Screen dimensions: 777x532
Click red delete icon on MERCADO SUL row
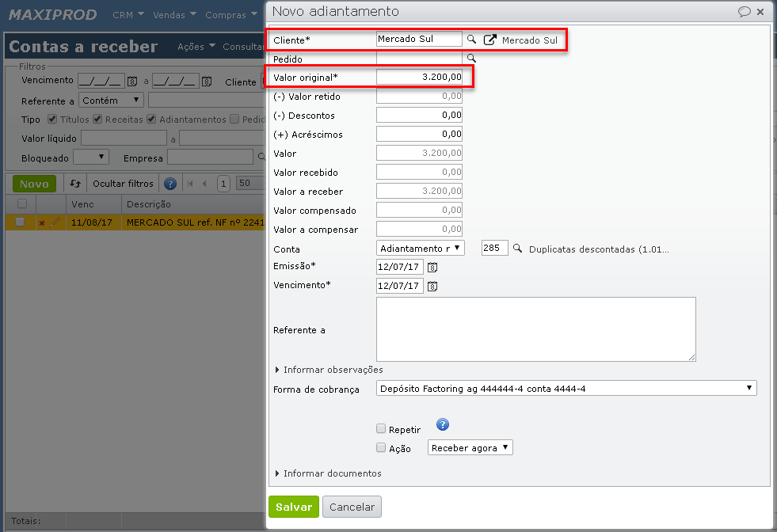click(x=42, y=223)
